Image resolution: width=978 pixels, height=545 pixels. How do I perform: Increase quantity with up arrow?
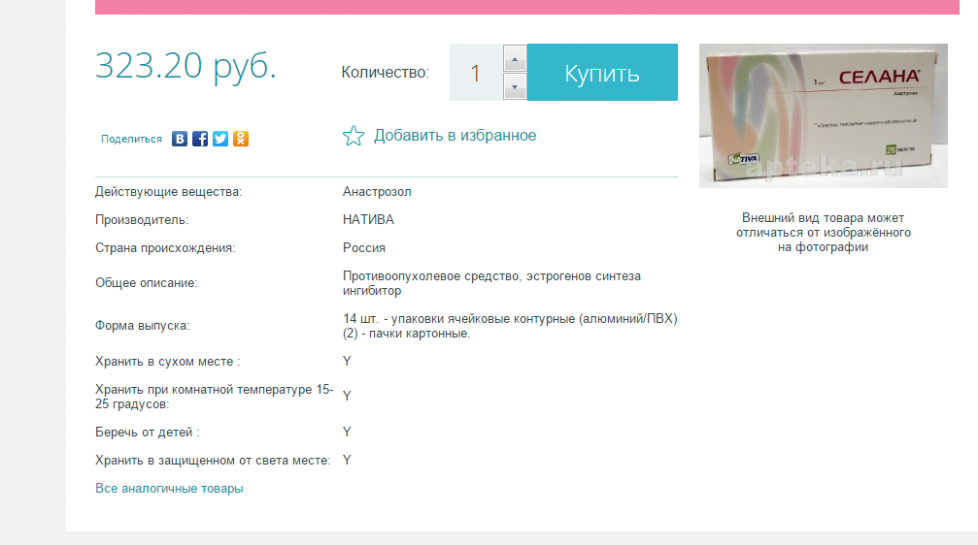click(x=514, y=59)
